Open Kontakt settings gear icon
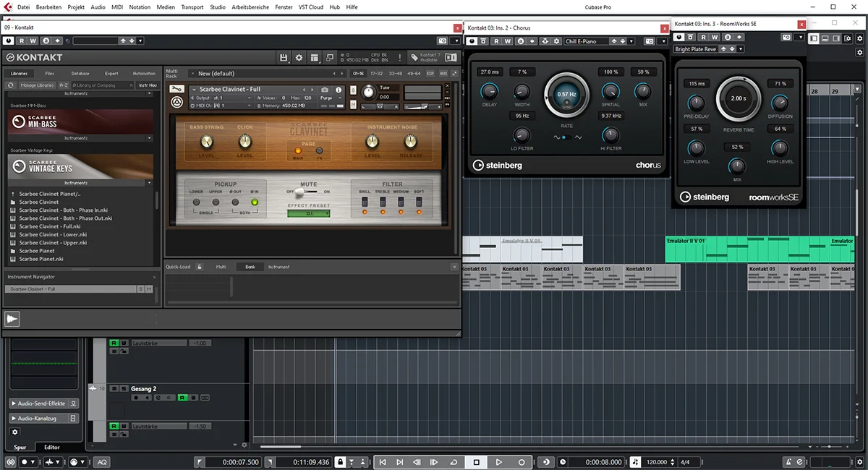This screenshot has width=868, height=470. (x=299, y=57)
